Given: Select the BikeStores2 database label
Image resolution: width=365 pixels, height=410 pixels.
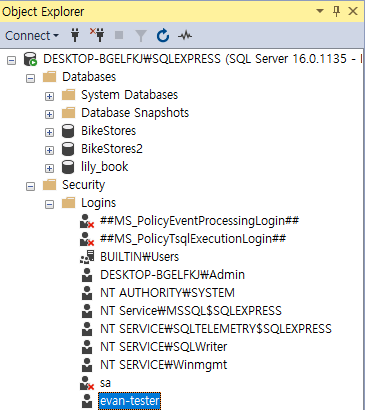Looking at the screenshot, I should click(112, 149).
